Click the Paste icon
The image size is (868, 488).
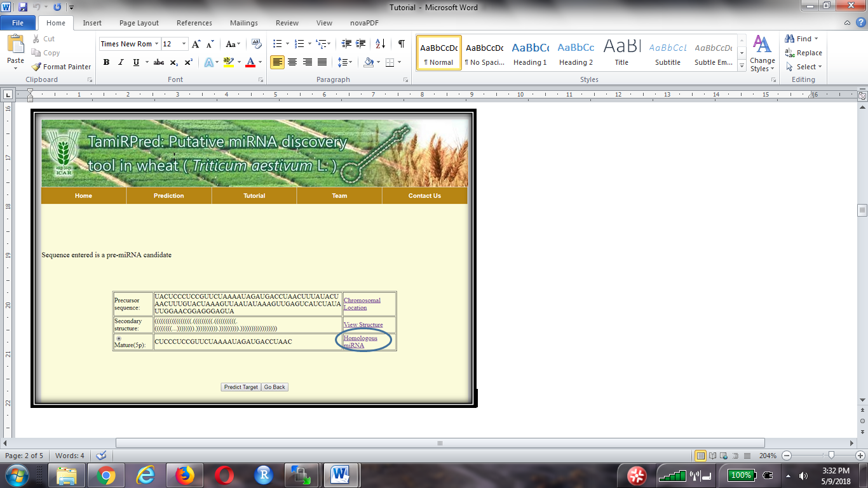point(15,50)
